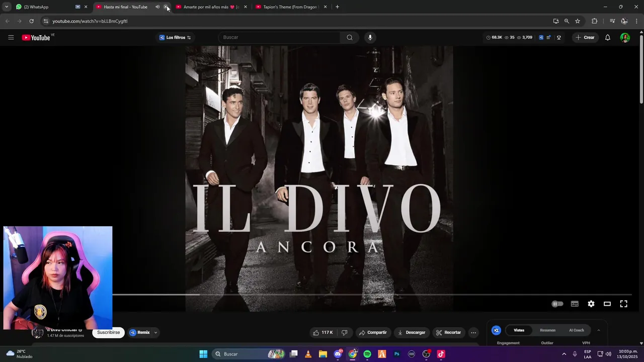Viewport: 644px width, 362px height.
Task: Go back in browser history
Action: coord(7,21)
